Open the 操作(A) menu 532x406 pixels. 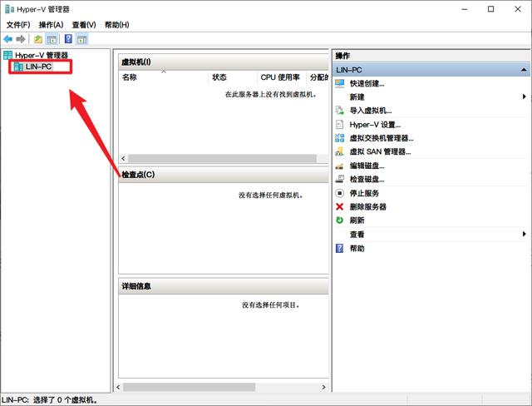[52, 25]
